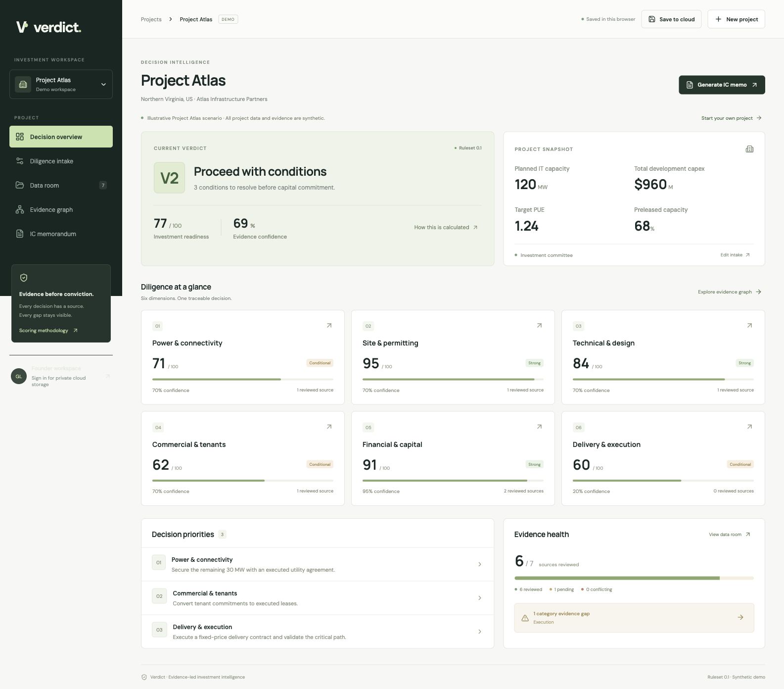Click arrow icon in category evidence gap banner
Screen dimensions: 784x689
[740, 617]
